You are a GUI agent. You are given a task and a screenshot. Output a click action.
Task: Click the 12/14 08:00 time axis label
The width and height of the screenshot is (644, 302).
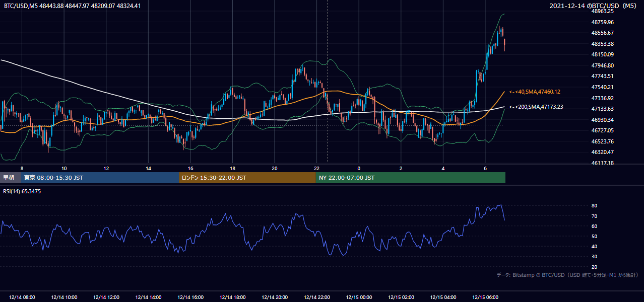point(22,297)
